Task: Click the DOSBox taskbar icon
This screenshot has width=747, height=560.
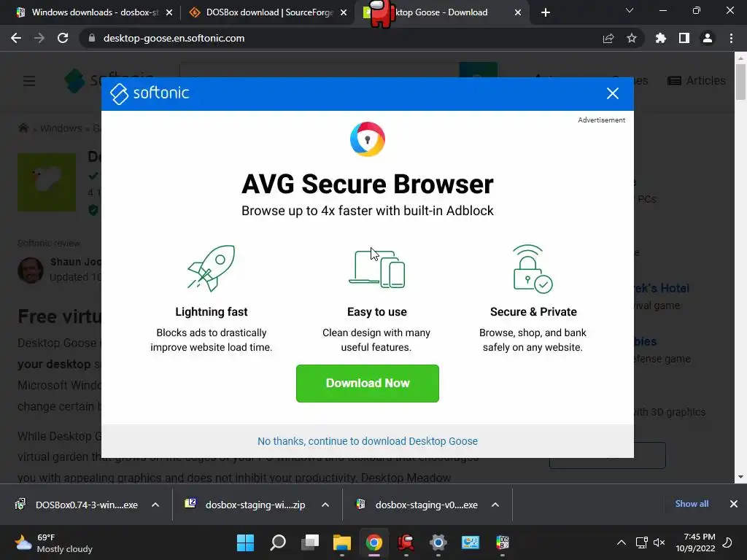Action: tap(503, 542)
